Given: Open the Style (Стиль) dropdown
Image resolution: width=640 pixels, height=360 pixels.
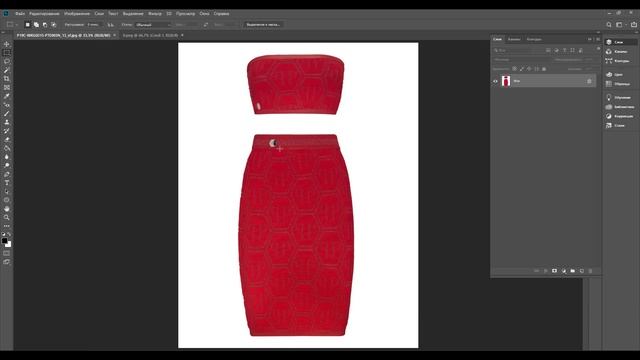Looking at the screenshot, I should click(x=153, y=25).
